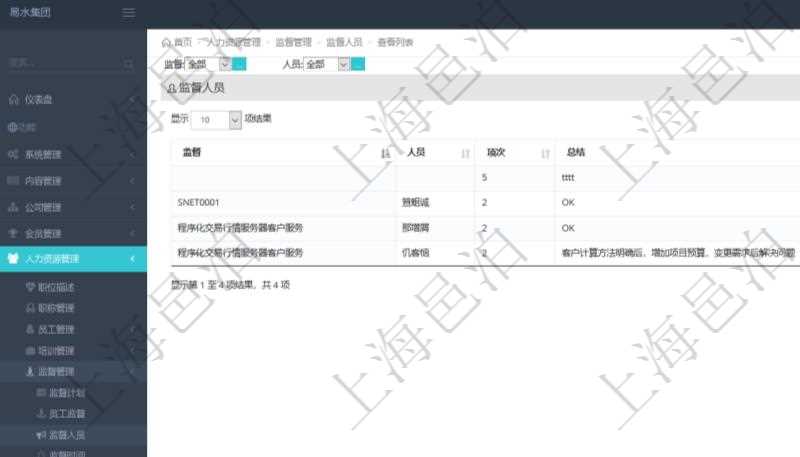Open 监督管理 submenu item
Image resolution: width=800 pixels, height=457 pixels.
coord(56,372)
